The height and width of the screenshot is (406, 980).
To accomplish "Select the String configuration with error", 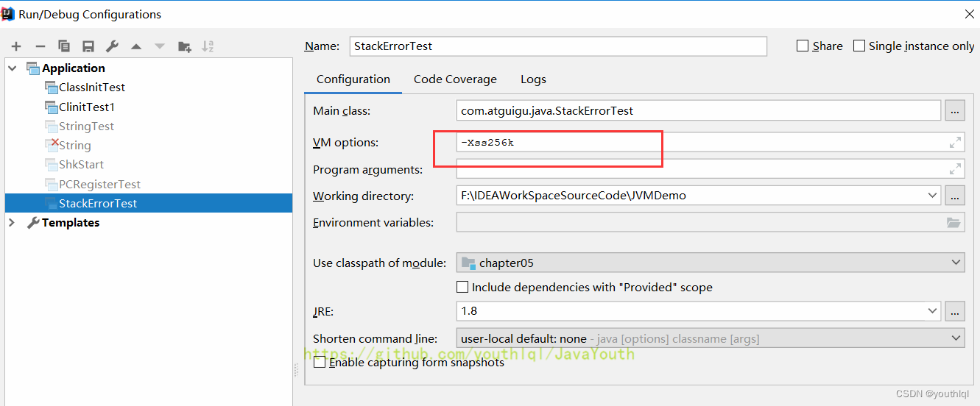I will pyautogui.click(x=75, y=145).
